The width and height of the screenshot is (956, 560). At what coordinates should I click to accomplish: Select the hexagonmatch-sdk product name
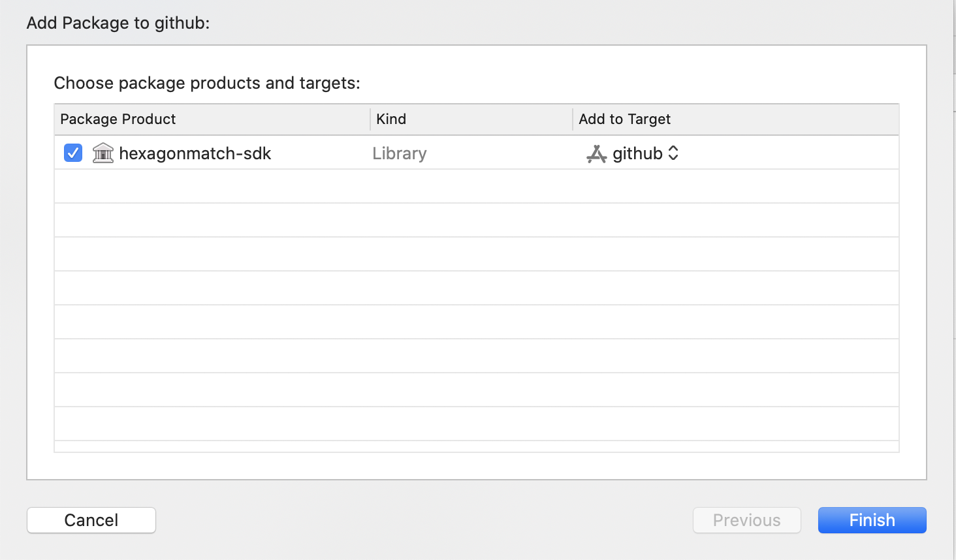pyautogui.click(x=195, y=153)
